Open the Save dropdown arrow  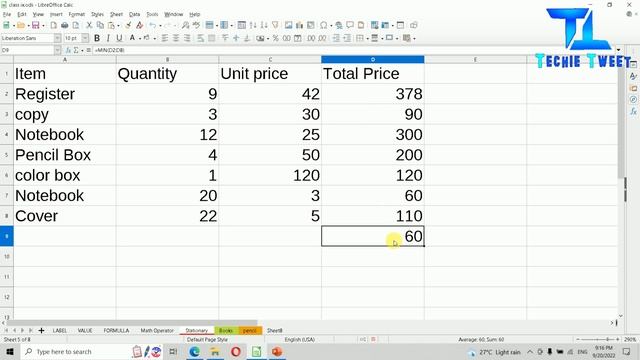pos(43,26)
